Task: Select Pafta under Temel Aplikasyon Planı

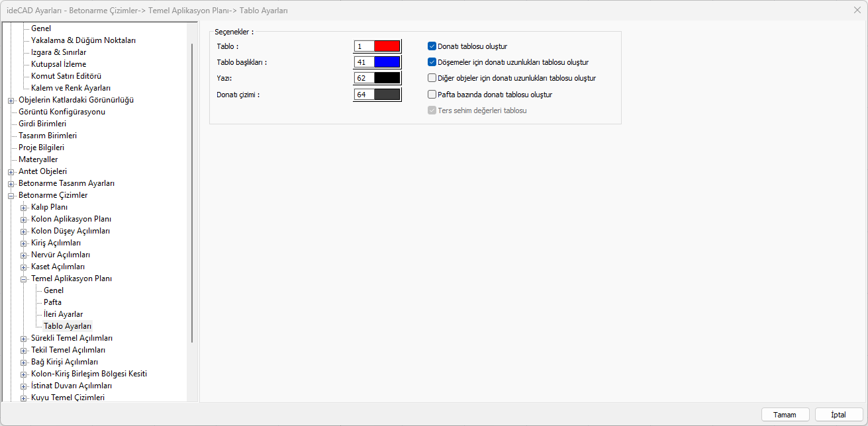Action: (x=52, y=302)
